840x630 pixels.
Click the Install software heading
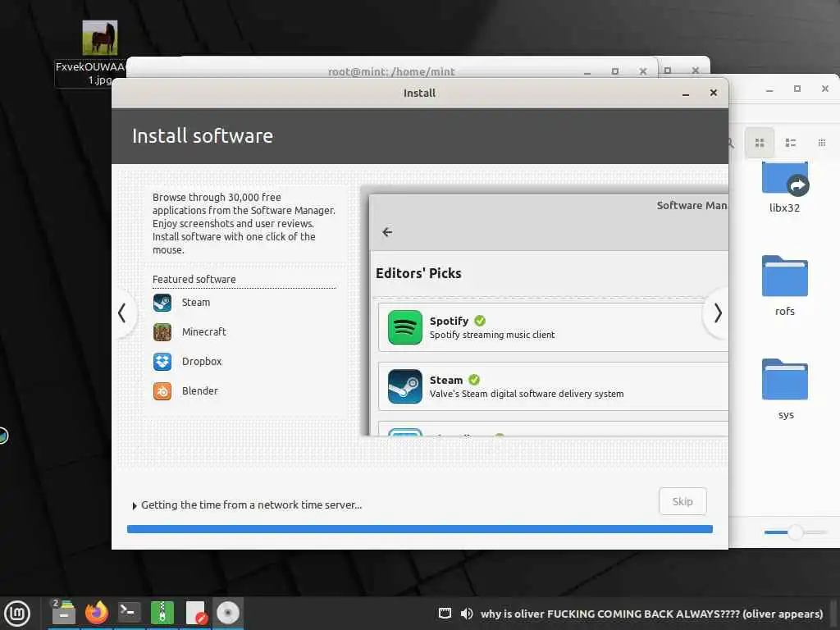203,136
